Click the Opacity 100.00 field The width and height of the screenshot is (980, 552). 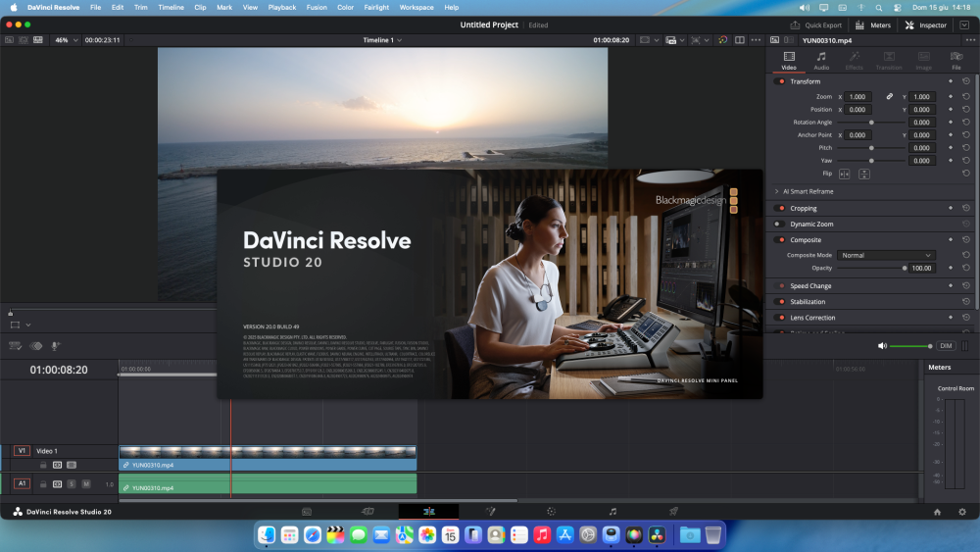922,268
